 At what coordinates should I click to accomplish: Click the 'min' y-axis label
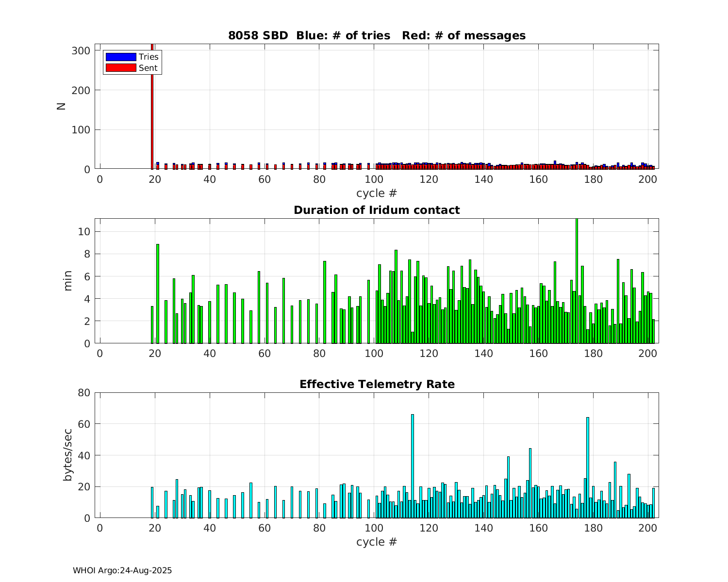click(68, 281)
